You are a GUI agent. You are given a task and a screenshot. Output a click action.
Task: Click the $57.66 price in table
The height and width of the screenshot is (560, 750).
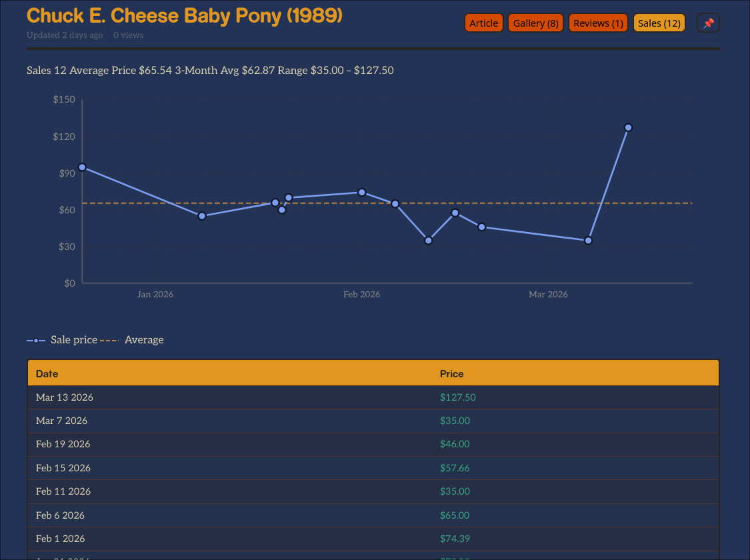pyautogui.click(x=455, y=468)
